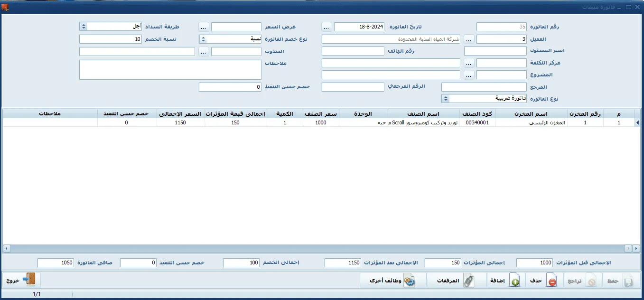Click the سعر الصنف column header
The image size is (644, 300).
[321, 114]
